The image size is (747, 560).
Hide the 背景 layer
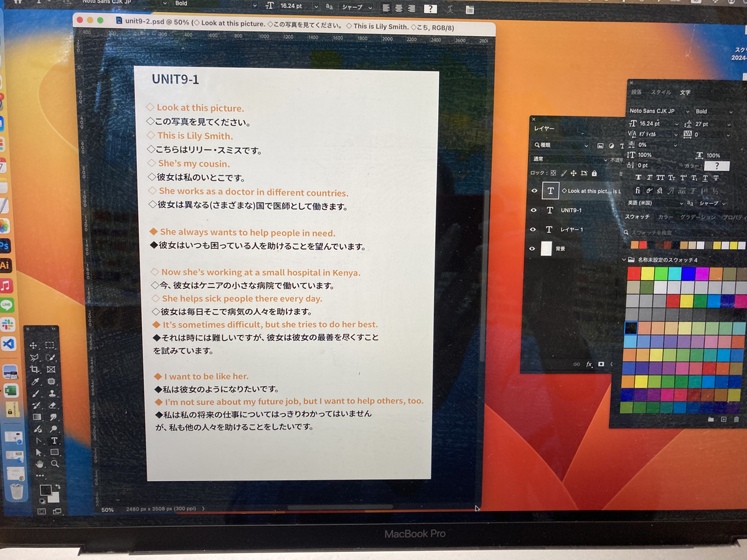532,249
